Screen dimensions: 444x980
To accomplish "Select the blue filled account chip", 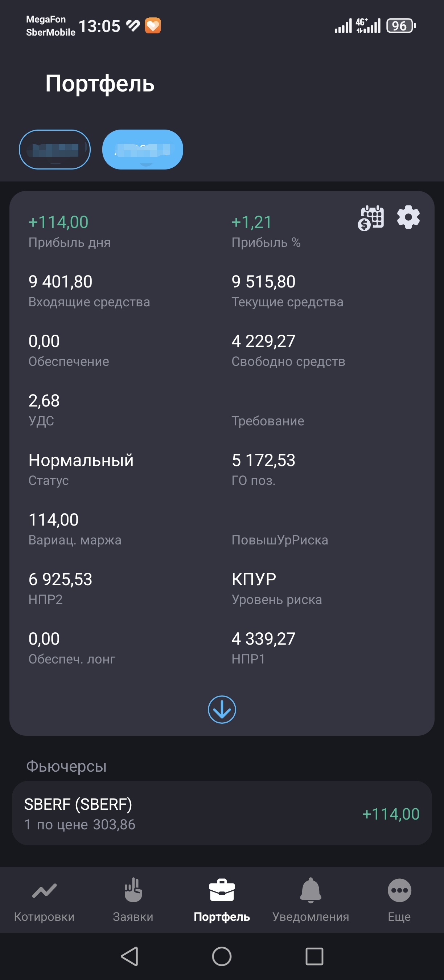I will click(x=143, y=150).
